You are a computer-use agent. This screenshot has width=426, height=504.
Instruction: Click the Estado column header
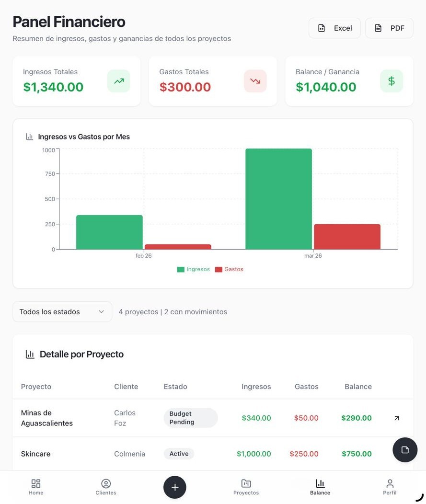[x=175, y=387]
